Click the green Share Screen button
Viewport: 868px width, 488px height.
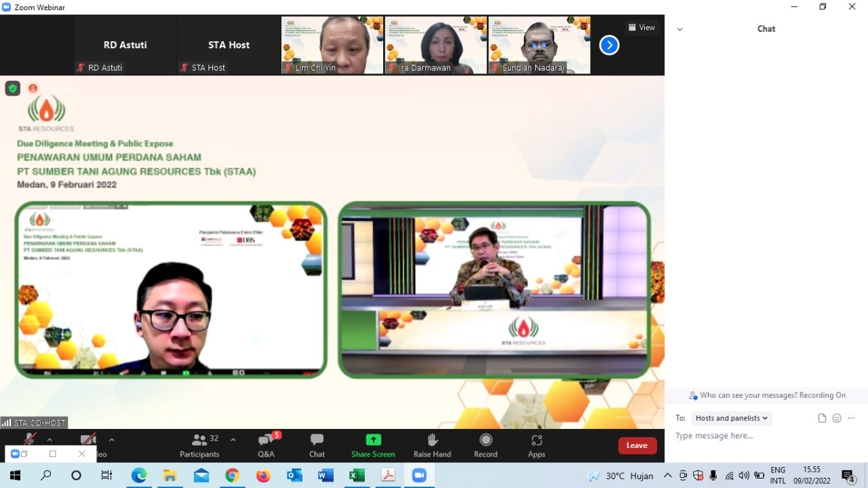(373, 445)
